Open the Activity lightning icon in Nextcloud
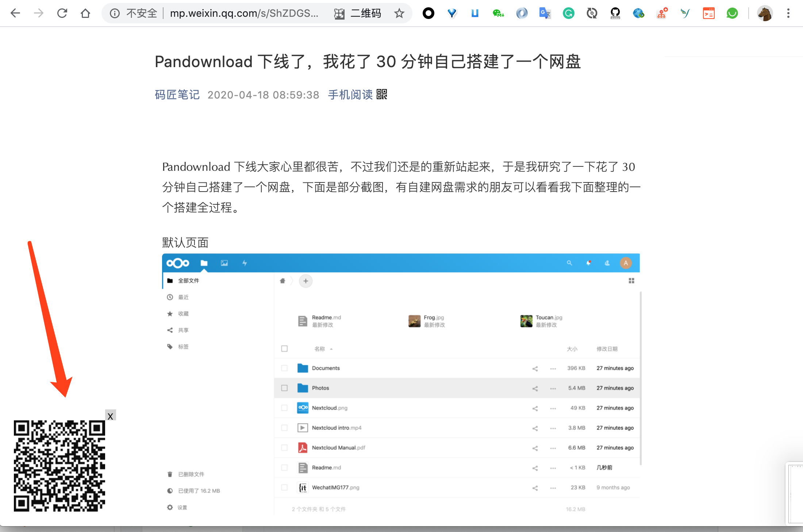This screenshot has height=532, width=803. pos(245,263)
